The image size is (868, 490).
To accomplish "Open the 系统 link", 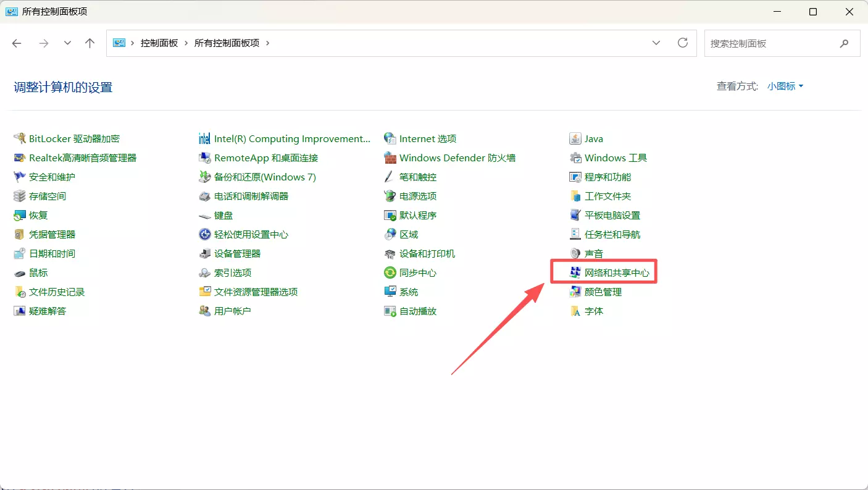I will point(409,292).
